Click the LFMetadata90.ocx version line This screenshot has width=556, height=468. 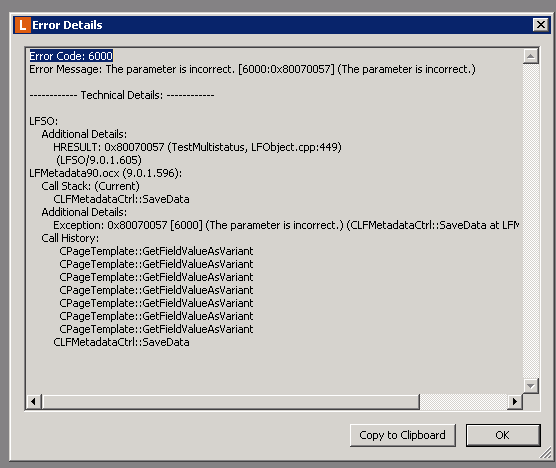[106, 173]
